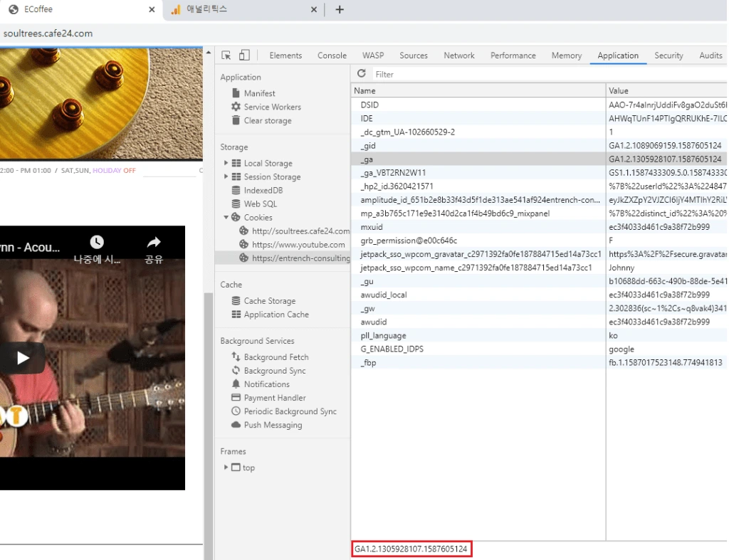Open Cache Storage in the sidebar

pos(270,301)
